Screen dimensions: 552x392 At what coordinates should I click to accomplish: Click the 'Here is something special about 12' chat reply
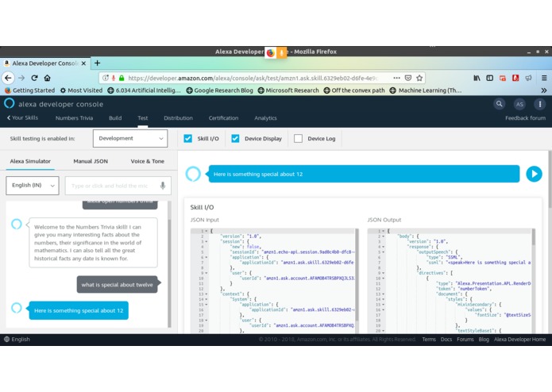coord(79,310)
